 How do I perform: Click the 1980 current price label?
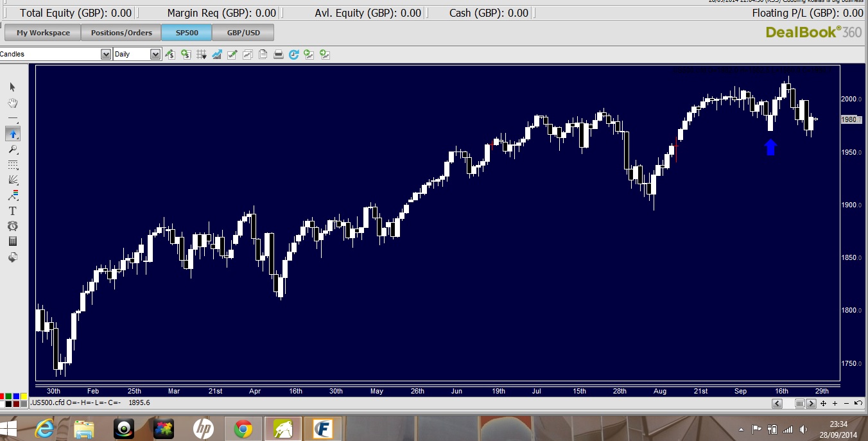(x=850, y=119)
